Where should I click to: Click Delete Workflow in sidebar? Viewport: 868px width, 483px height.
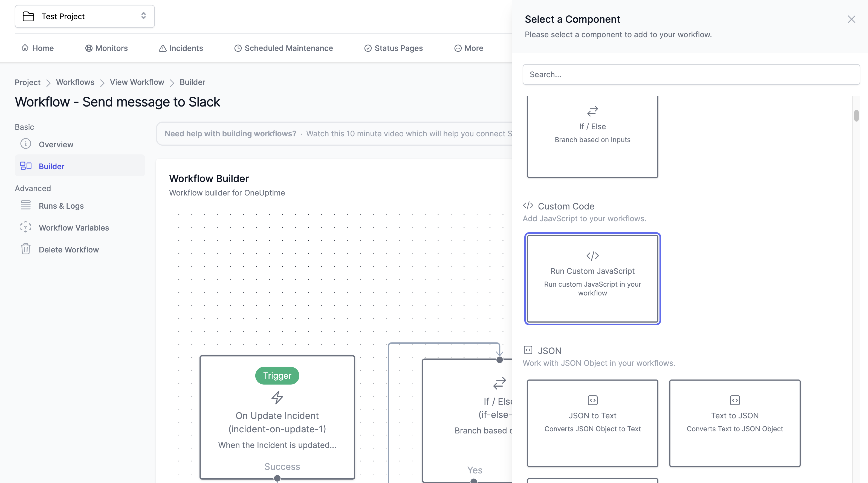tap(80, 249)
